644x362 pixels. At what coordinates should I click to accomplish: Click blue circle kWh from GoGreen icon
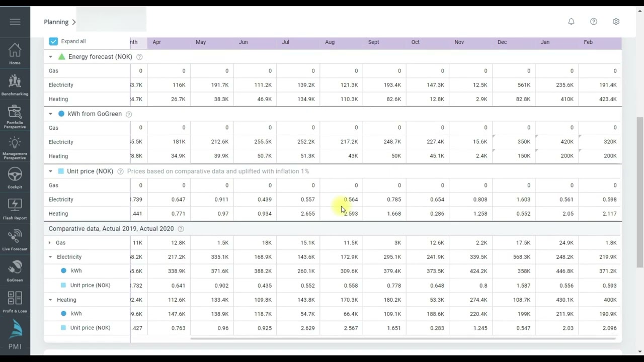(x=61, y=114)
